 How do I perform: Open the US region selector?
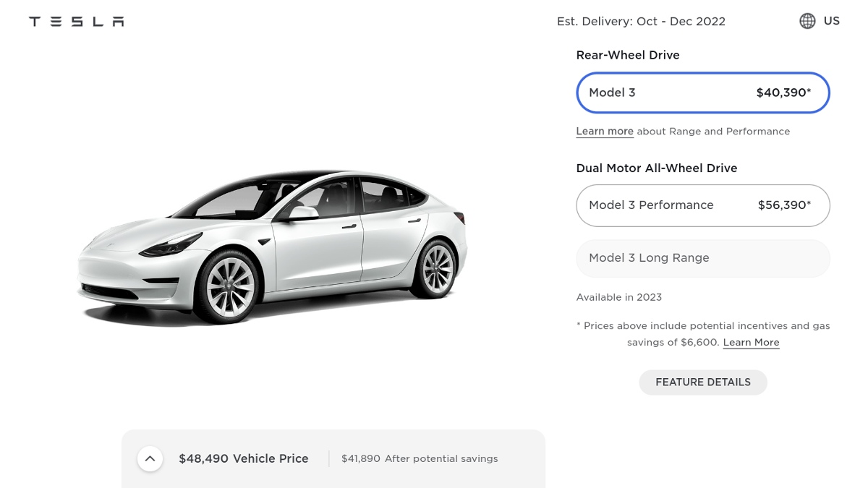coord(831,21)
